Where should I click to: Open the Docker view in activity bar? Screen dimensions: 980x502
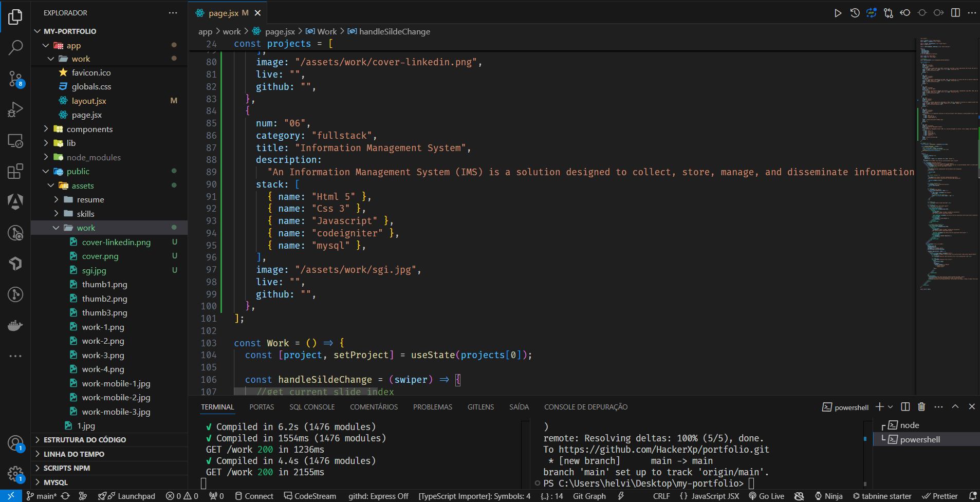(15, 325)
